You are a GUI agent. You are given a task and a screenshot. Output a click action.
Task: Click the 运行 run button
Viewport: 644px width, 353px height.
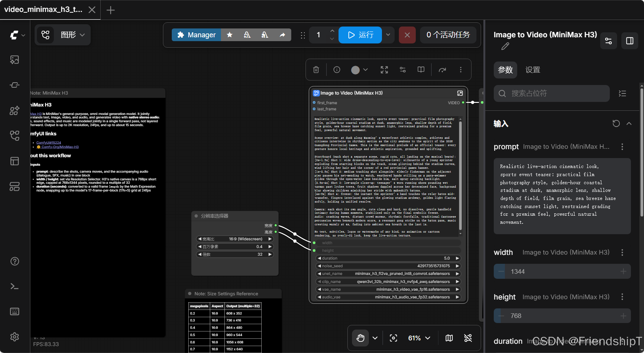360,35
